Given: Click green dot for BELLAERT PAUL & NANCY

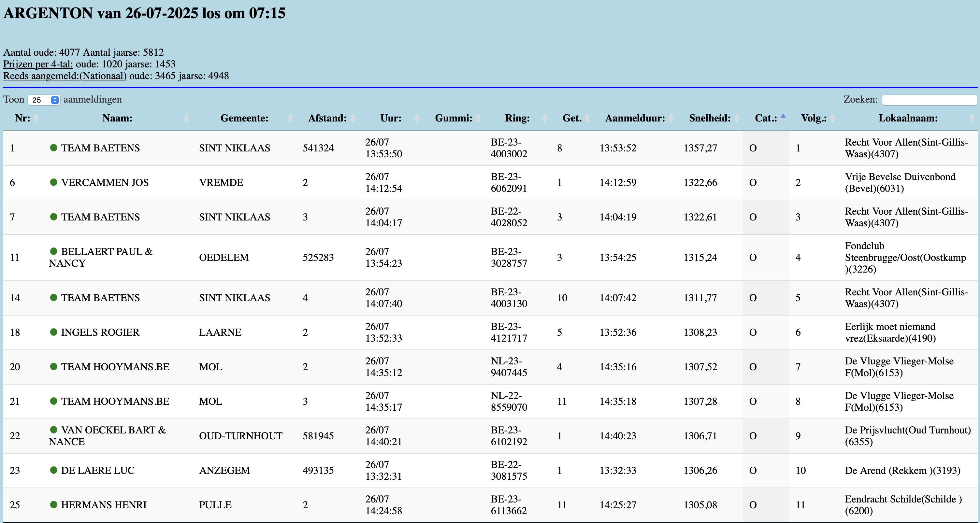Looking at the screenshot, I should [x=54, y=251].
